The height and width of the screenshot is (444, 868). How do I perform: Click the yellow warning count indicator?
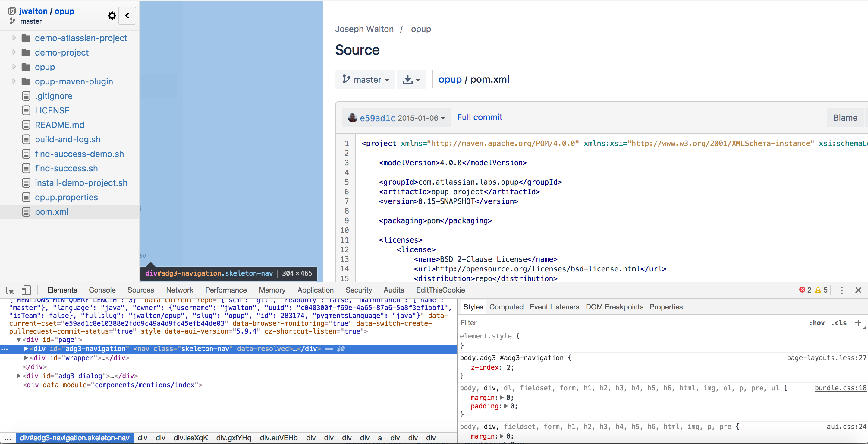821,290
